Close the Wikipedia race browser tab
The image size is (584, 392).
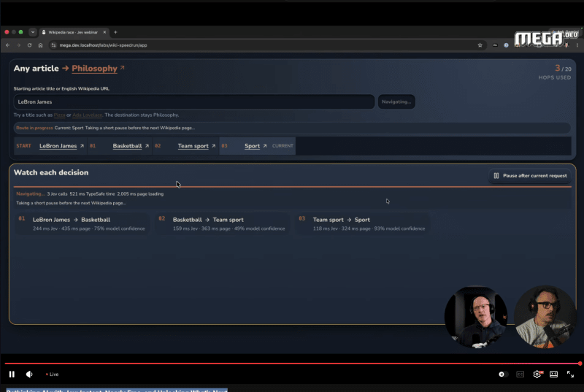pyautogui.click(x=104, y=32)
